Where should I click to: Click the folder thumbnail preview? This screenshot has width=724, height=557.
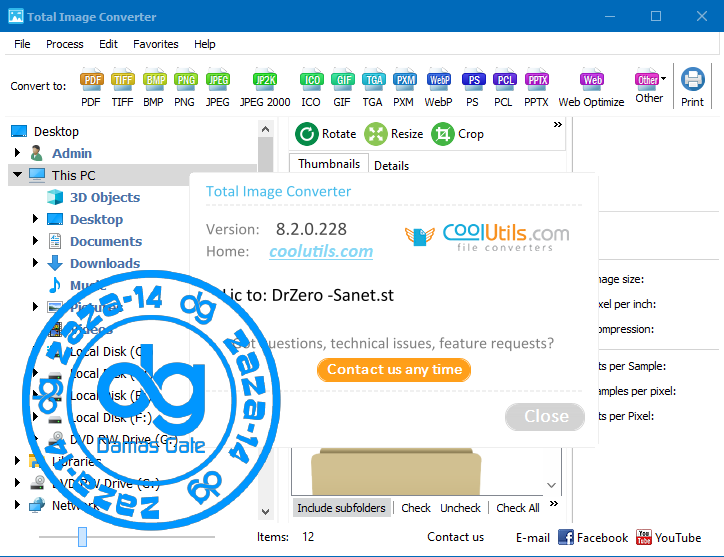(396, 471)
